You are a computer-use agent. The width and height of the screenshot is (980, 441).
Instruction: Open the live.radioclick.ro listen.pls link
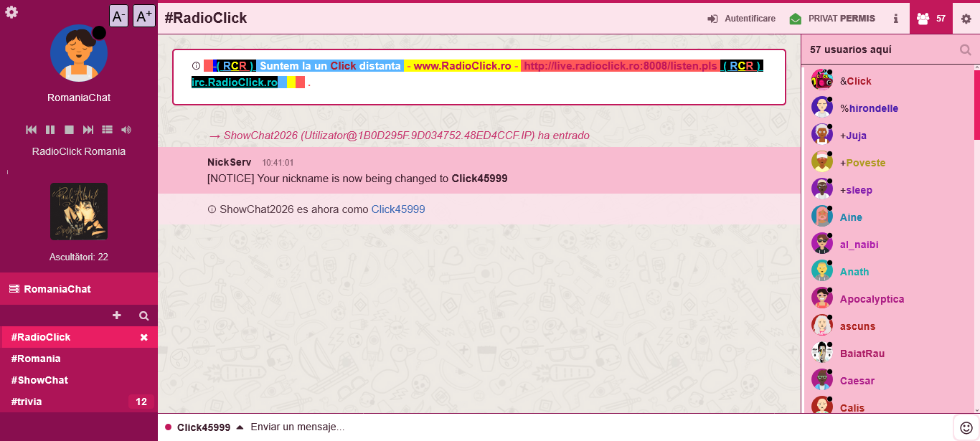point(621,65)
